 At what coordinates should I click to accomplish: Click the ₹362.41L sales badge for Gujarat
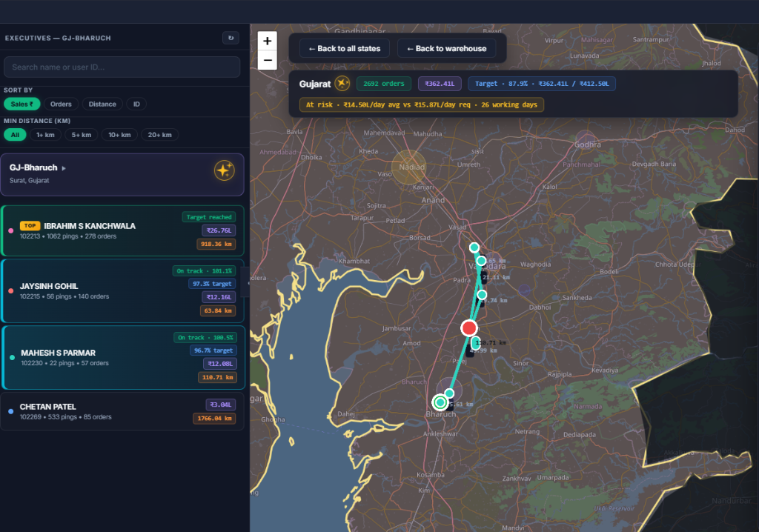pos(440,83)
